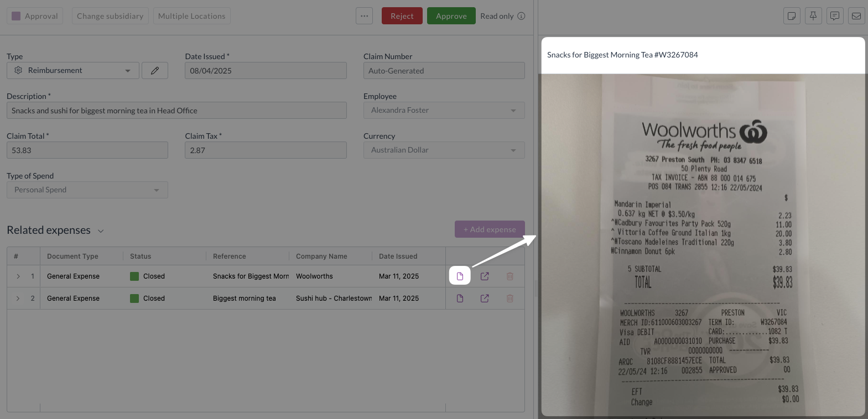Reject the expense claim
868x419 pixels.
[x=402, y=16]
